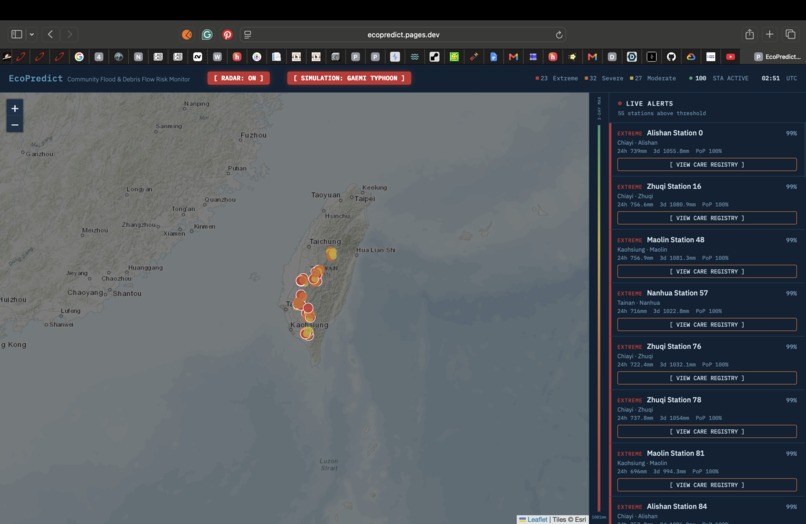View care registry for Zhuqi Station 16
The width and height of the screenshot is (806, 524).
pos(707,218)
